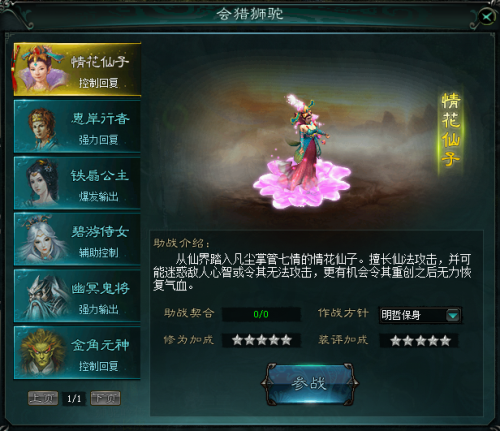Click the 助战契合 0/0 value field
500x431 pixels.
pos(261,314)
